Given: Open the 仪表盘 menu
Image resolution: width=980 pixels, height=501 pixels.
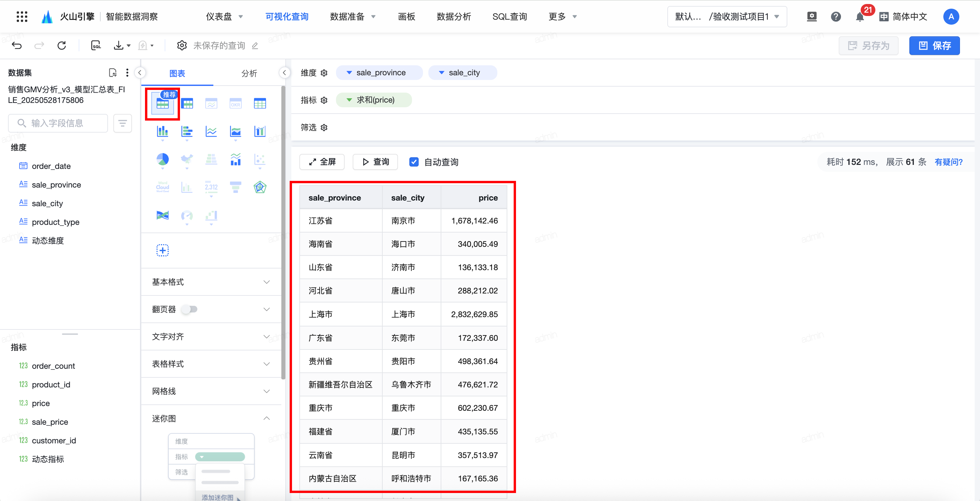Looking at the screenshot, I should (224, 17).
